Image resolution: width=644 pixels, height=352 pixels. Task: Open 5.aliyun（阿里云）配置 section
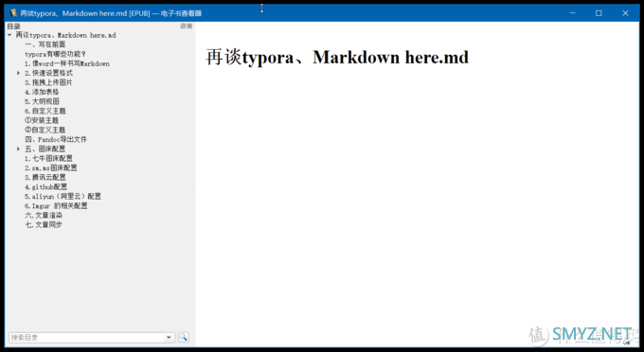pyautogui.click(x=63, y=196)
